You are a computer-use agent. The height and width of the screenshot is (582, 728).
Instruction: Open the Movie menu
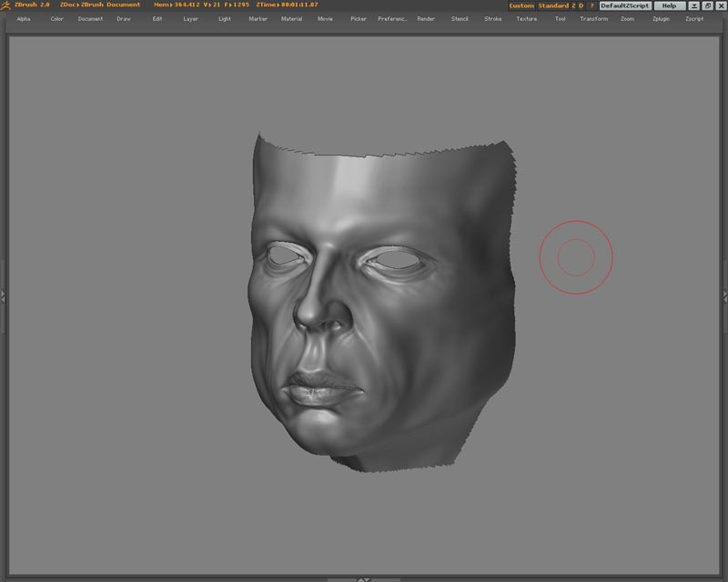click(x=325, y=19)
